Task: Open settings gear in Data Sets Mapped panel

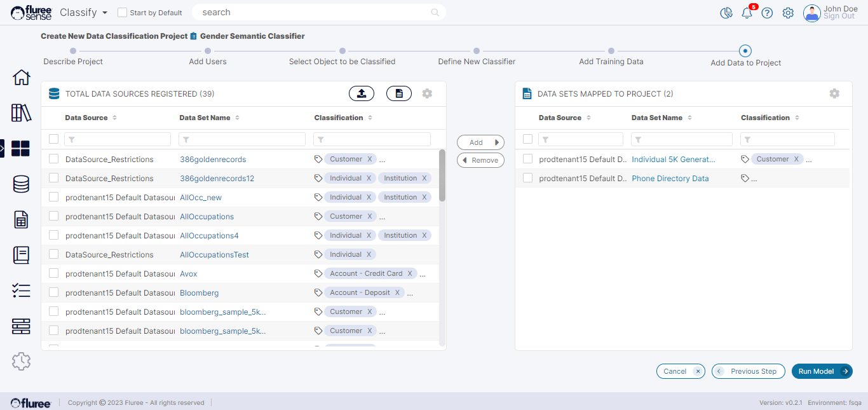Action: coord(834,93)
